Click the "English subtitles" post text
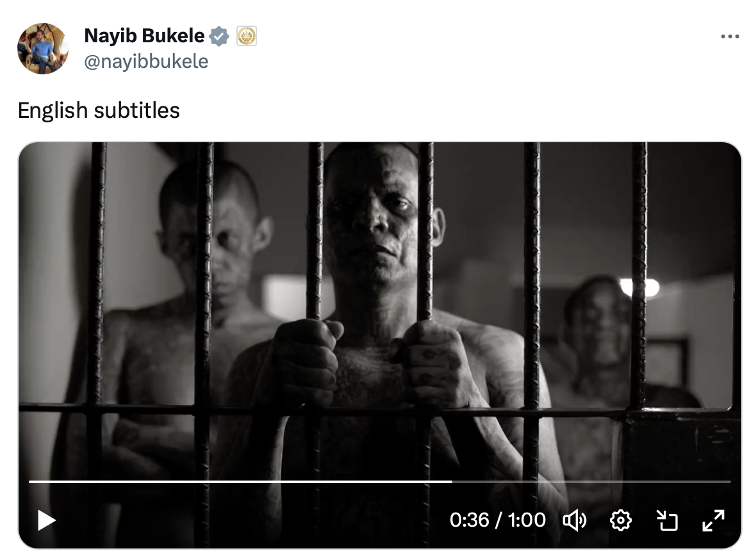Screen dimensions: 756x560 [99, 110]
